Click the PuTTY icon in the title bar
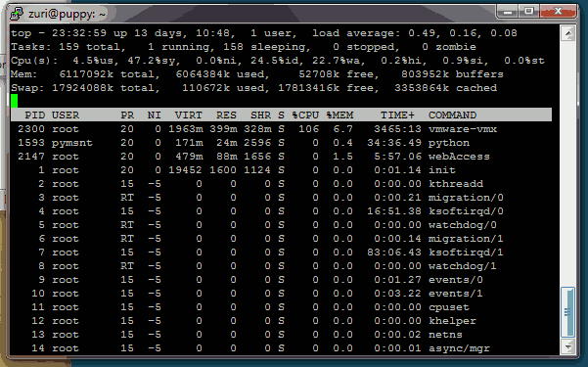 [x=17, y=14]
